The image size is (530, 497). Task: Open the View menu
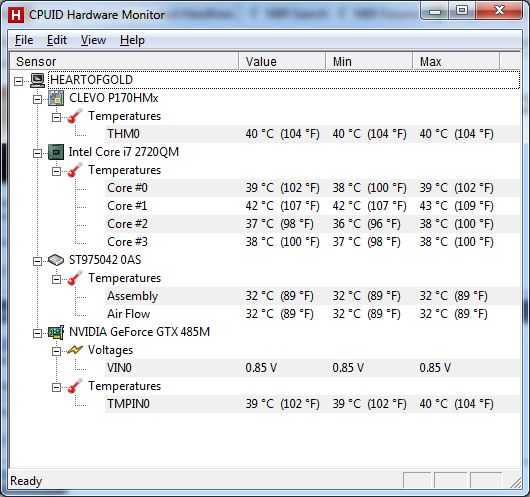click(93, 40)
